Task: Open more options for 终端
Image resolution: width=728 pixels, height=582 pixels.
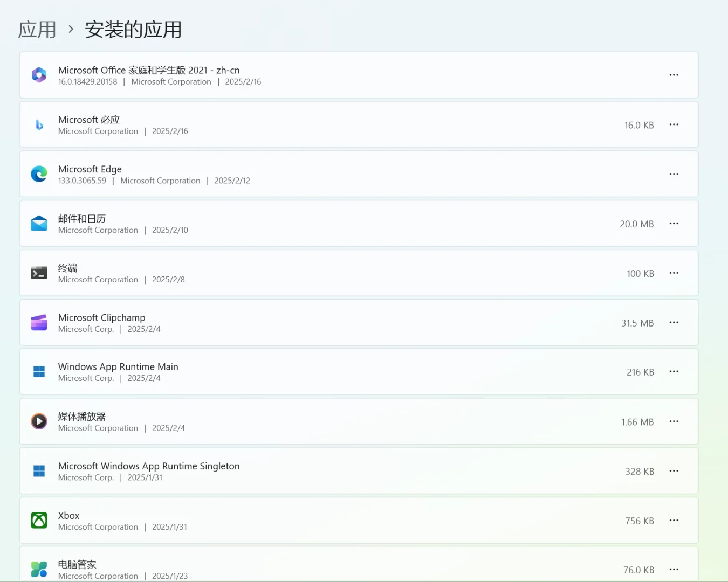Action: pos(674,273)
